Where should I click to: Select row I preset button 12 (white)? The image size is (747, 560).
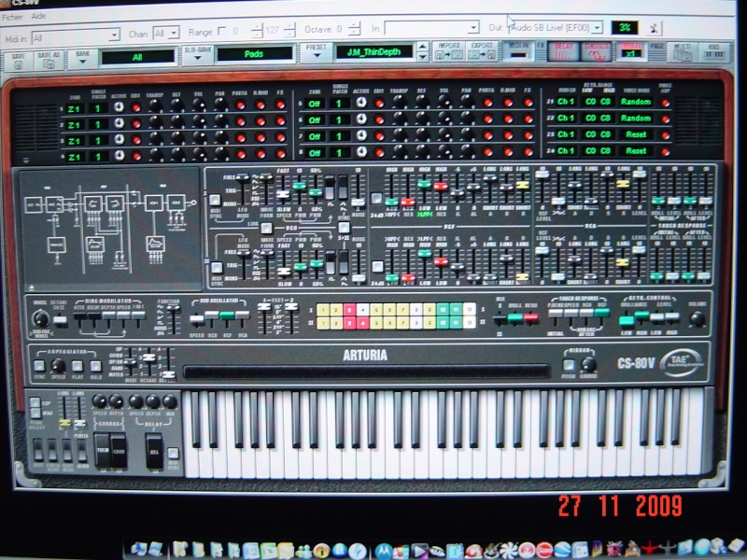tap(470, 310)
